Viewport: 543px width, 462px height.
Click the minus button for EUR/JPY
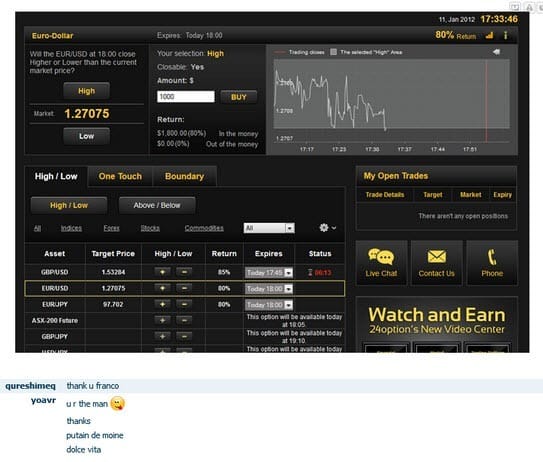coord(184,304)
